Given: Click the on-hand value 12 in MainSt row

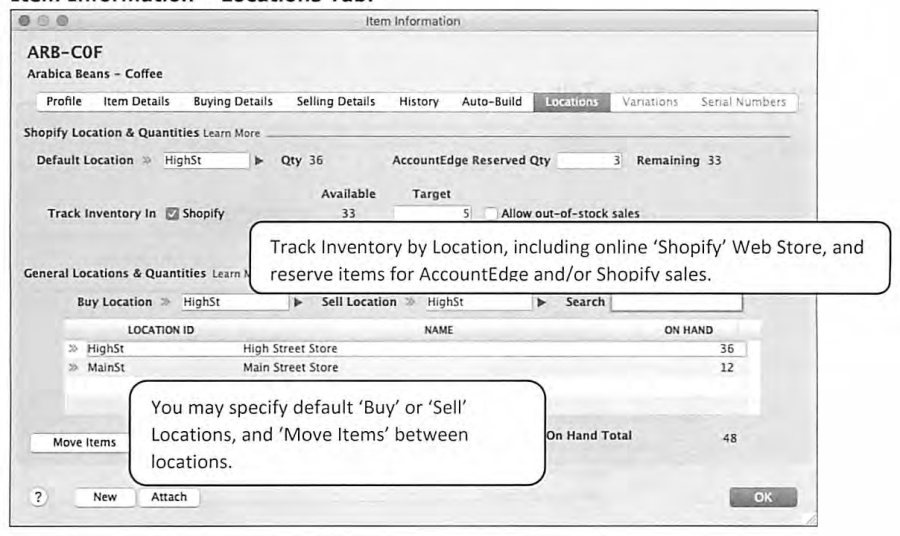Looking at the screenshot, I should coord(727,367).
